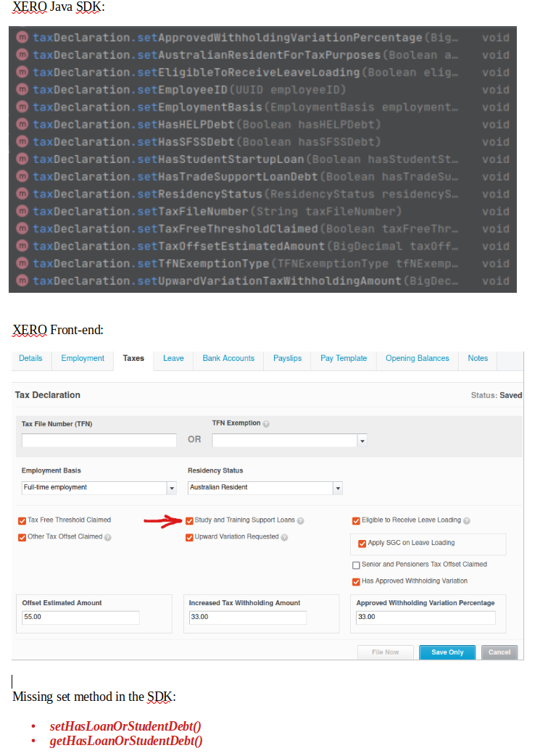Uncheck Upward Variation Requested
Screen dimensions: 535x756
pyautogui.click(x=189, y=538)
